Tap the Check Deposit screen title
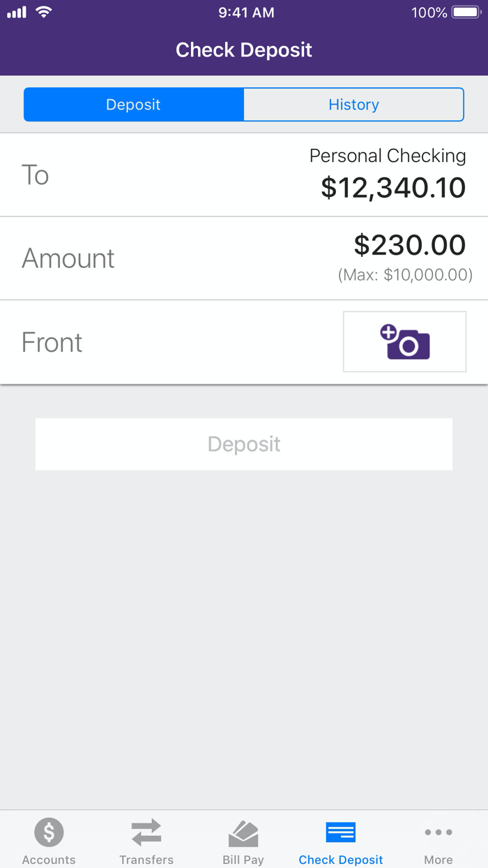The height and width of the screenshot is (868, 488). coord(243,50)
